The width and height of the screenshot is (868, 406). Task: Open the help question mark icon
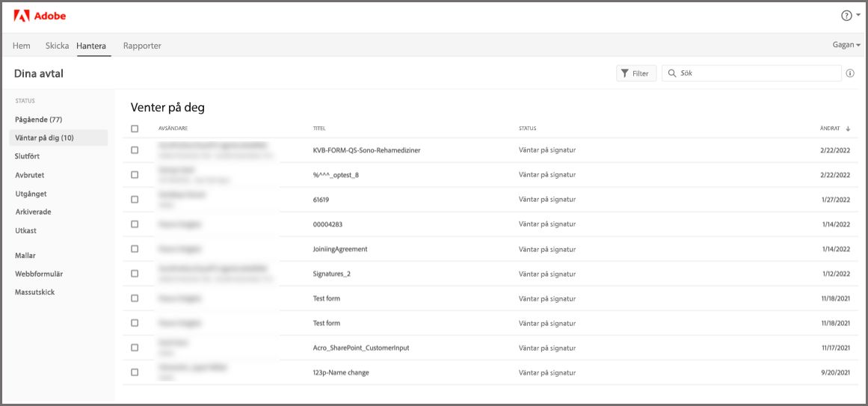coord(846,16)
